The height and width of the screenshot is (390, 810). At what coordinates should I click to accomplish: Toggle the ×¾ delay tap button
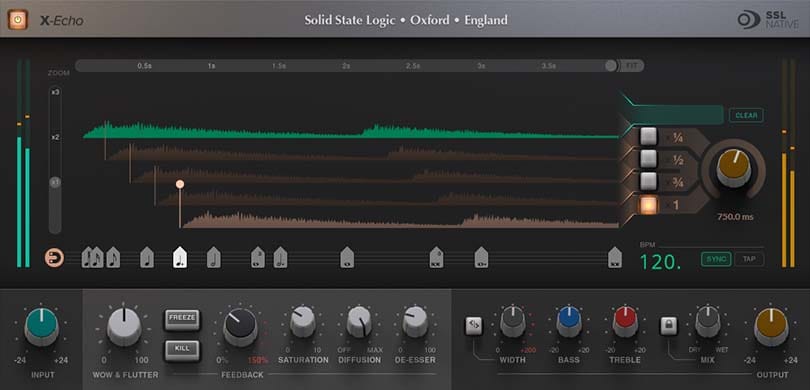pos(648,181)
